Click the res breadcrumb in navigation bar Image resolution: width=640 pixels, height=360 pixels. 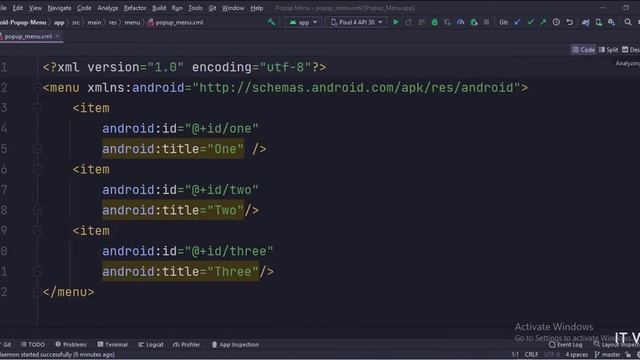coord(113,22)
